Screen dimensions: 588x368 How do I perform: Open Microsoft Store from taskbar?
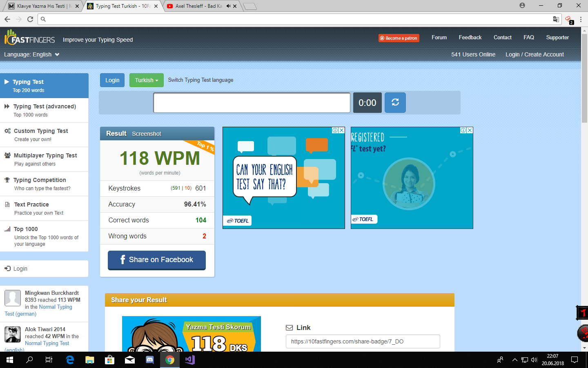coord(109,360)
